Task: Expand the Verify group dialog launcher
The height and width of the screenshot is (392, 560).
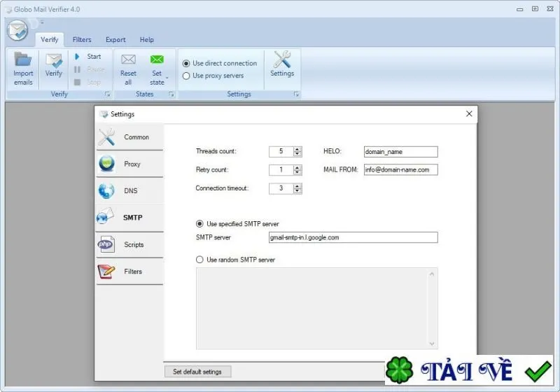Action: coord(107,94)
